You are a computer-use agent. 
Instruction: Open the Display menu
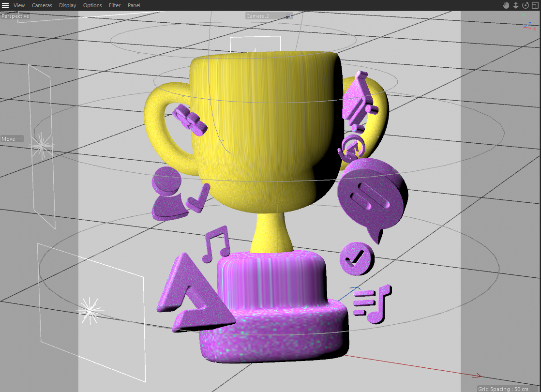tap(67, 5)
